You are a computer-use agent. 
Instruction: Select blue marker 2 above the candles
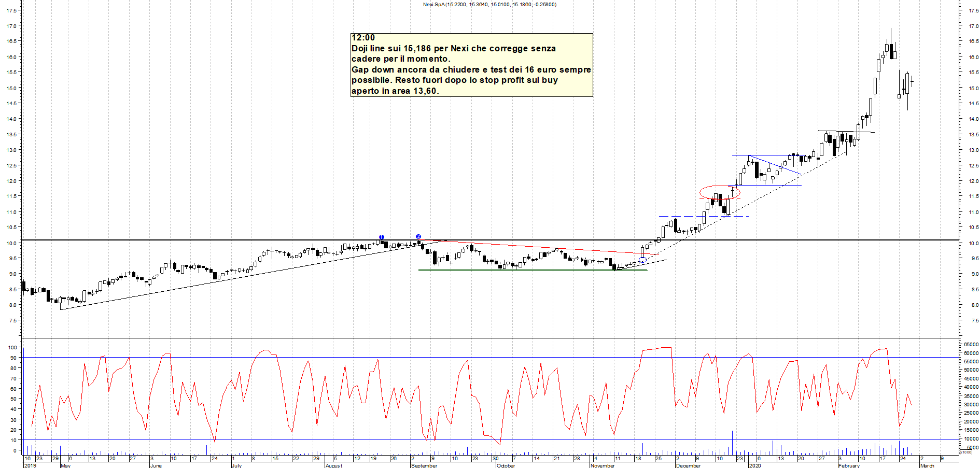(x=418, y=236)
